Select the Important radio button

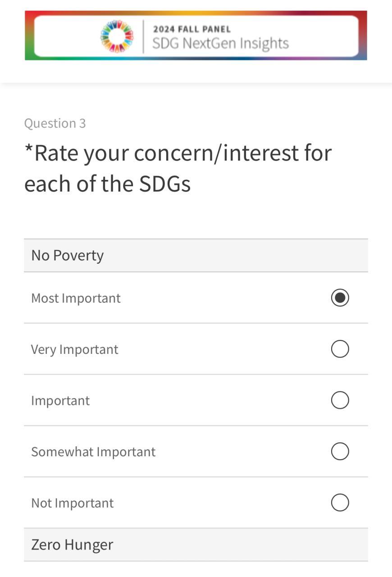(340, 400)
